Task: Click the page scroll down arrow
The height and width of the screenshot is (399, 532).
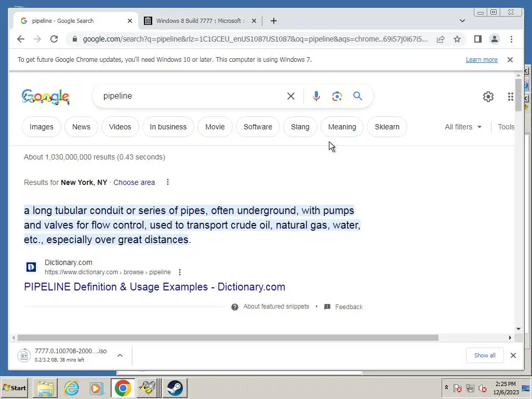Action: 518,328
